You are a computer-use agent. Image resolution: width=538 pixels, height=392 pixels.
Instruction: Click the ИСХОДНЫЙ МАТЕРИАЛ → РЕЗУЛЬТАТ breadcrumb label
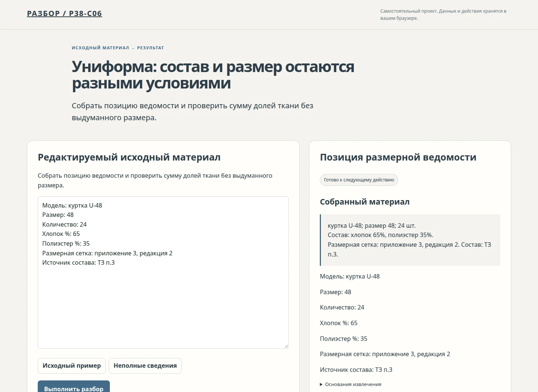click(x=118, y=48)
